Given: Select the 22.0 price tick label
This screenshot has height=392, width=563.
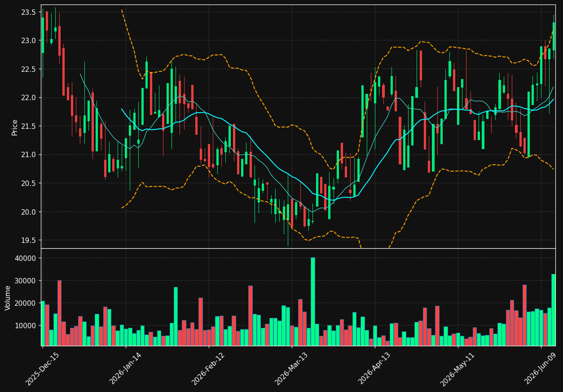Looking at the screenshot, I should click(x=28, y=97).
